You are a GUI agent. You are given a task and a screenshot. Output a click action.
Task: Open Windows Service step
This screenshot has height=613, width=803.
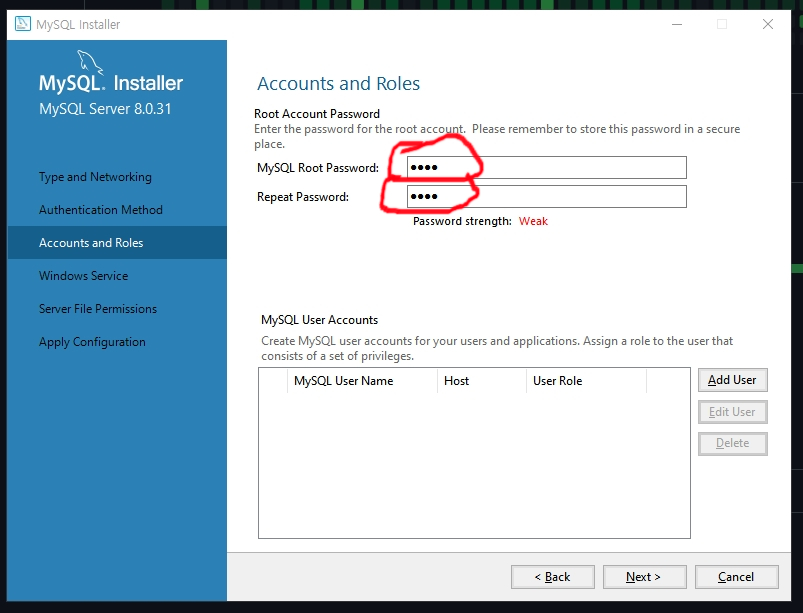coord(83,276)
